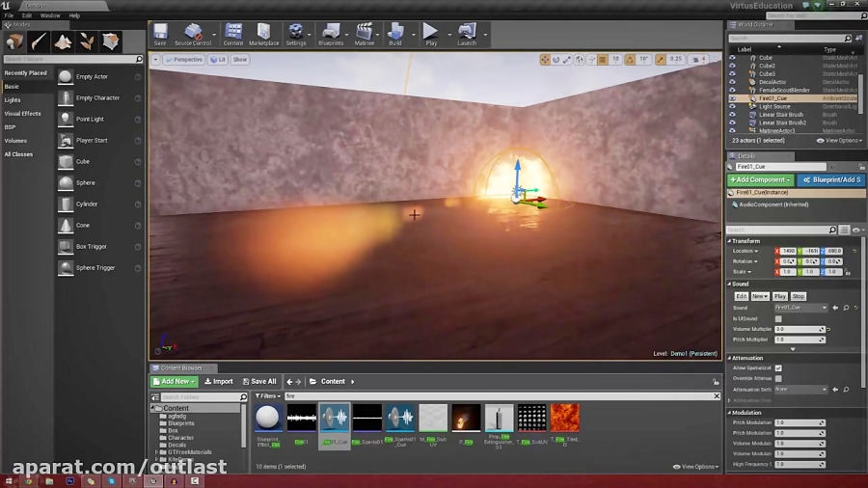Use selected asset arrow for Sound
The height and width of the screenshot is (488, 868).
(x=835, y=308)
